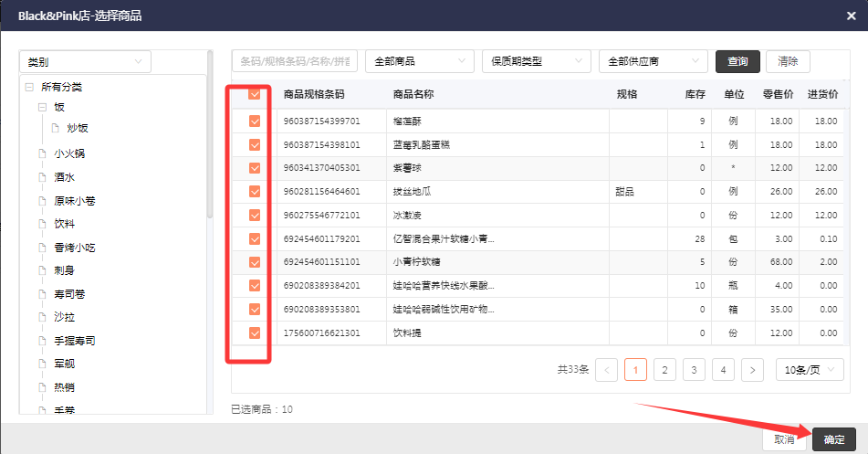Image resolution: width=868 pixels, height=454 pixels.
Task: Toggle the select-all header checkbox
Action: click(255, 94)
